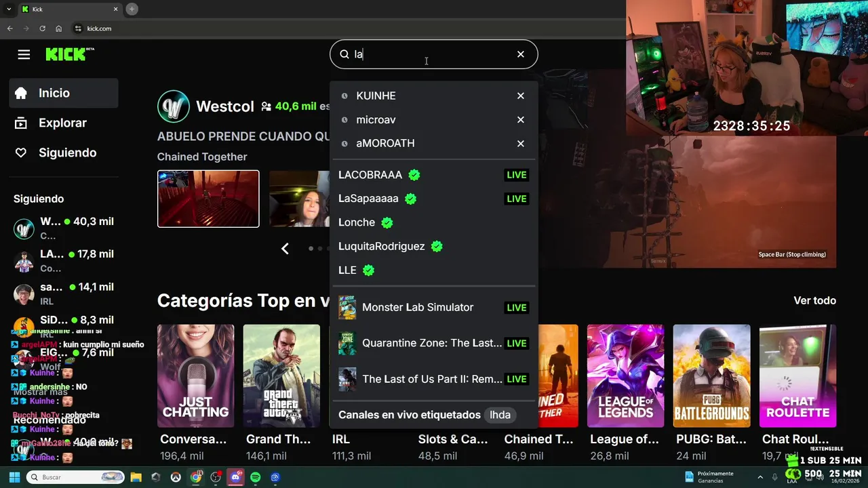Click the search magnifier icon

(x=344, y=54)
